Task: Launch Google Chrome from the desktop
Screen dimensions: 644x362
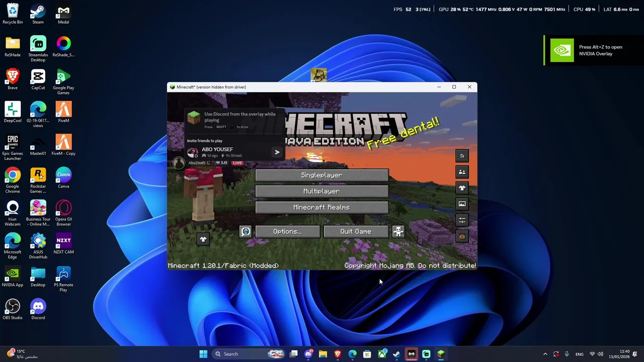Action: coord(13,180)
